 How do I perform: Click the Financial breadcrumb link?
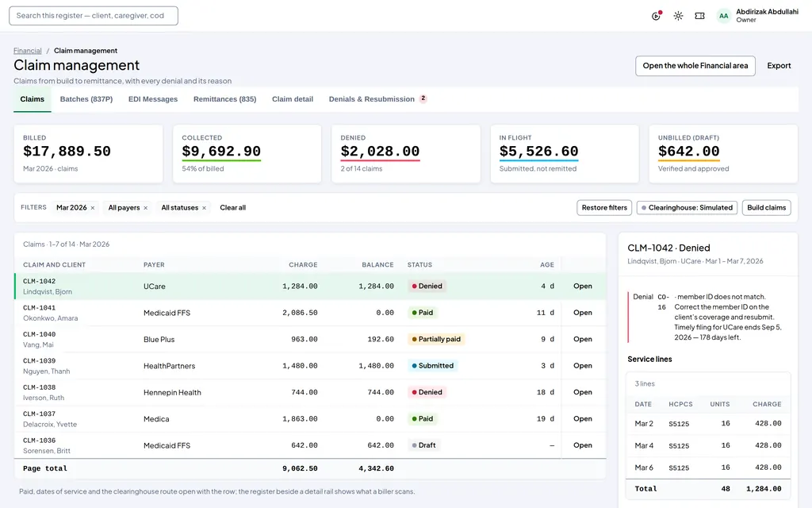(28, 50)
